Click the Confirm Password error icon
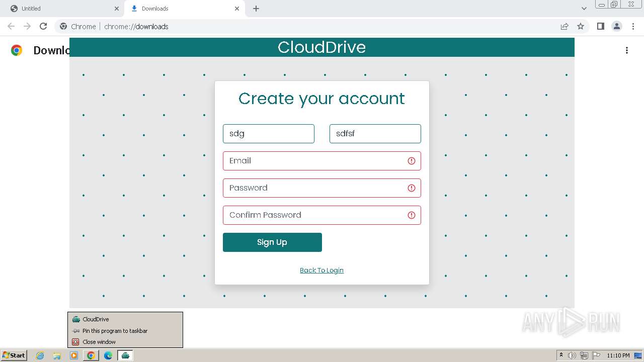Viewport: 644px width, 362px height. (x=412, y=215)
